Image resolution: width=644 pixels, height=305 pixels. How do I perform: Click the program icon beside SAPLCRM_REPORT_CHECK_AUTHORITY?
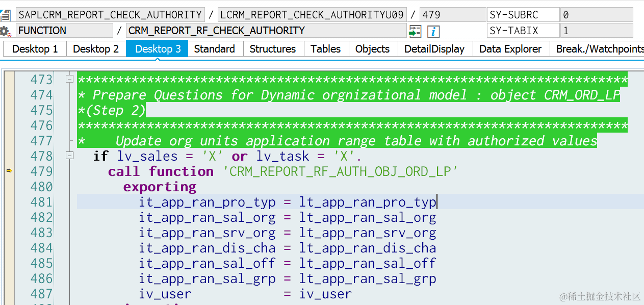5,15
